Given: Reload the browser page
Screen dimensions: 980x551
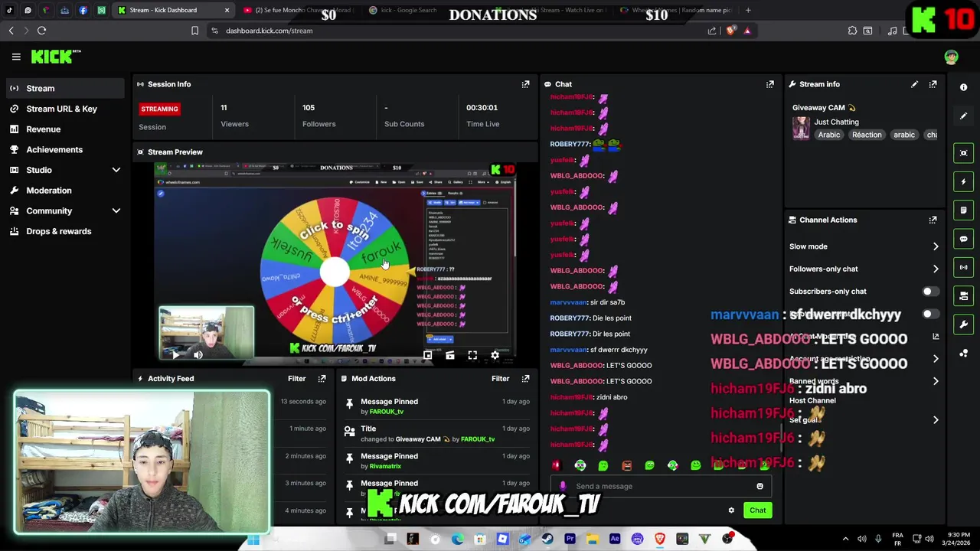Looking at the screenshot, I should [x=41, y=31].
